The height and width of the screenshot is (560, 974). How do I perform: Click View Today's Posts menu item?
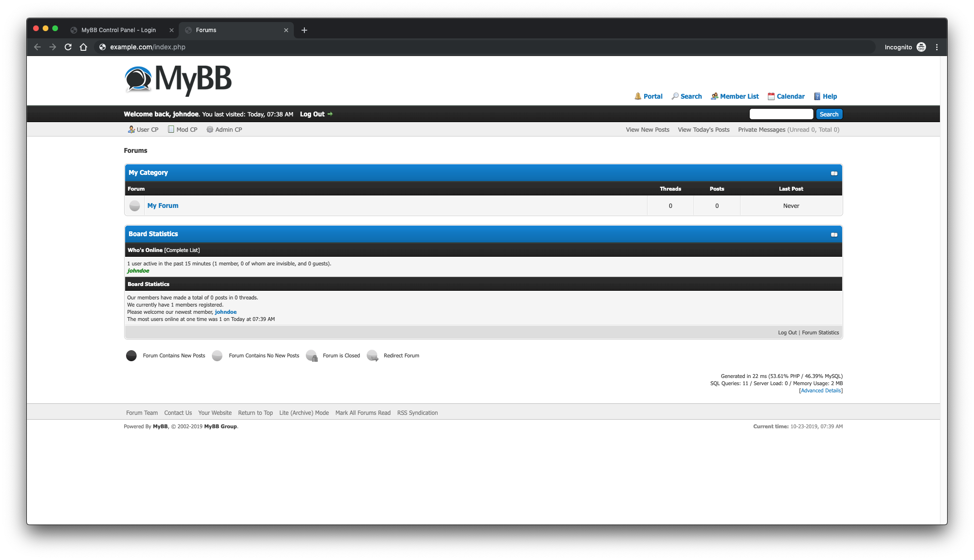[703, 130]
